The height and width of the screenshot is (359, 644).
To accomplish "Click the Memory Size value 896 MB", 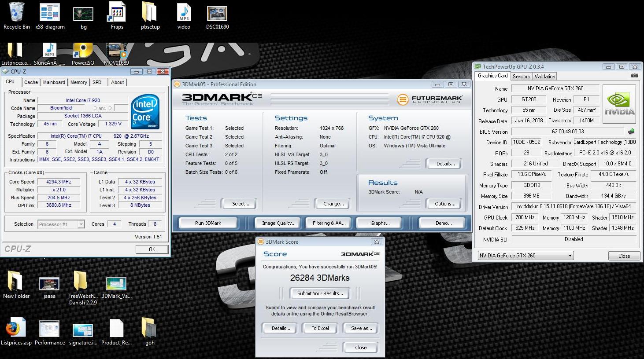I will click(x=531, y=196).
